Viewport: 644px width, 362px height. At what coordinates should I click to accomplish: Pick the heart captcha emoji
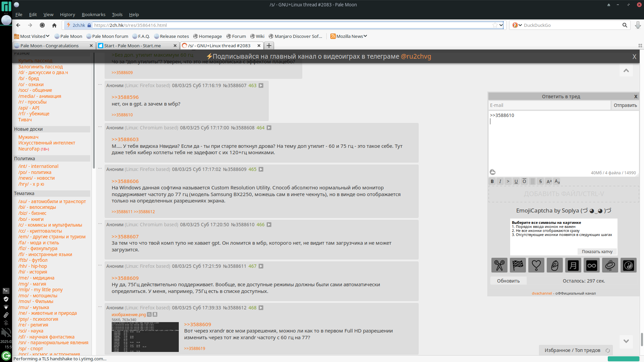pos(536,265)
